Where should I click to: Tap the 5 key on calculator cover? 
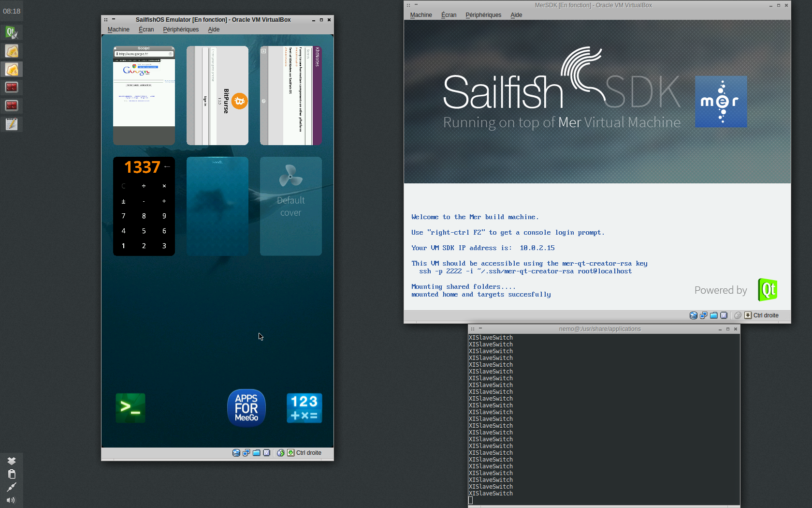[144, 231]
